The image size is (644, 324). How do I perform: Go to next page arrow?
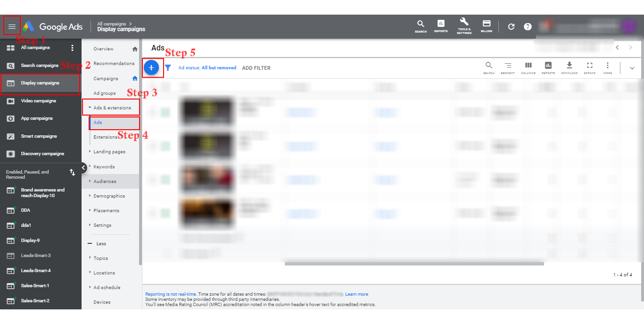[630, 48]
